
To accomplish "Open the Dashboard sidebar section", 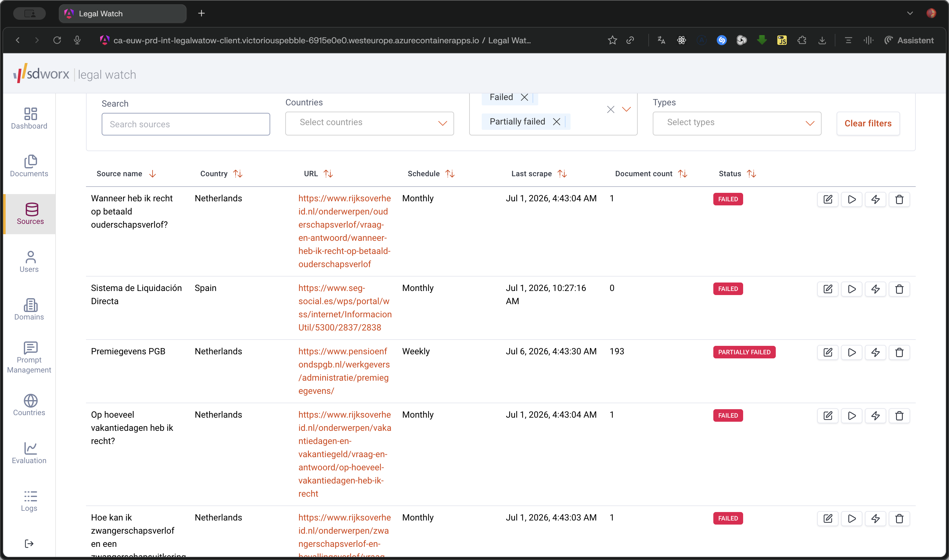I will click(29, 119).
